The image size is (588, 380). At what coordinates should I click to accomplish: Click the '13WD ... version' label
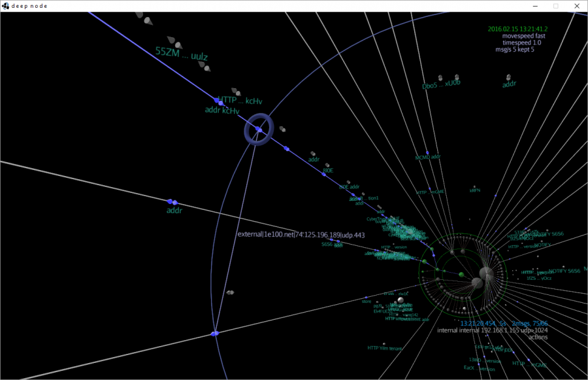point(485,360)
